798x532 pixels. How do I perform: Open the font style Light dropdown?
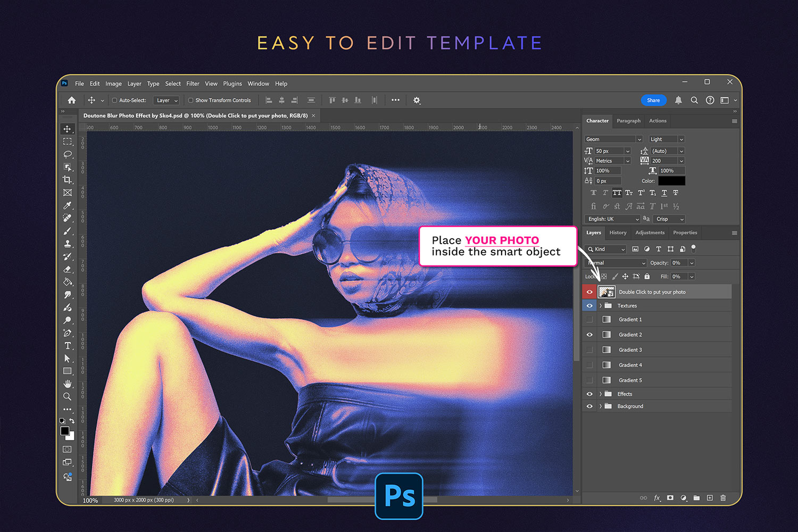coord(667,139)
